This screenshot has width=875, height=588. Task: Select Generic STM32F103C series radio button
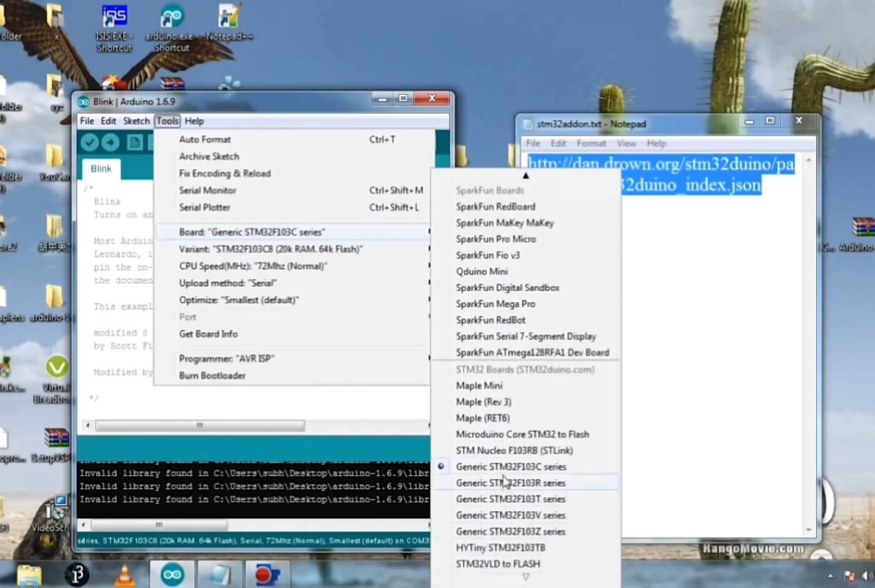[441, 467]
